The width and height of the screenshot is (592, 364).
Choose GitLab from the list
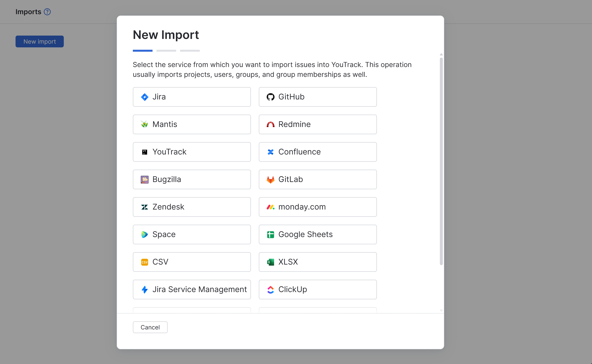(318, 180)
